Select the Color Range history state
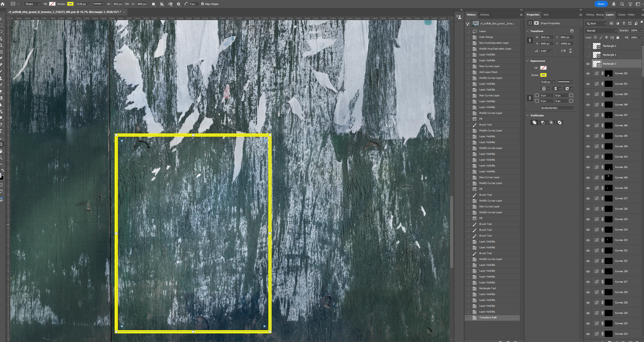644x342 pixels. coord(486,37)
